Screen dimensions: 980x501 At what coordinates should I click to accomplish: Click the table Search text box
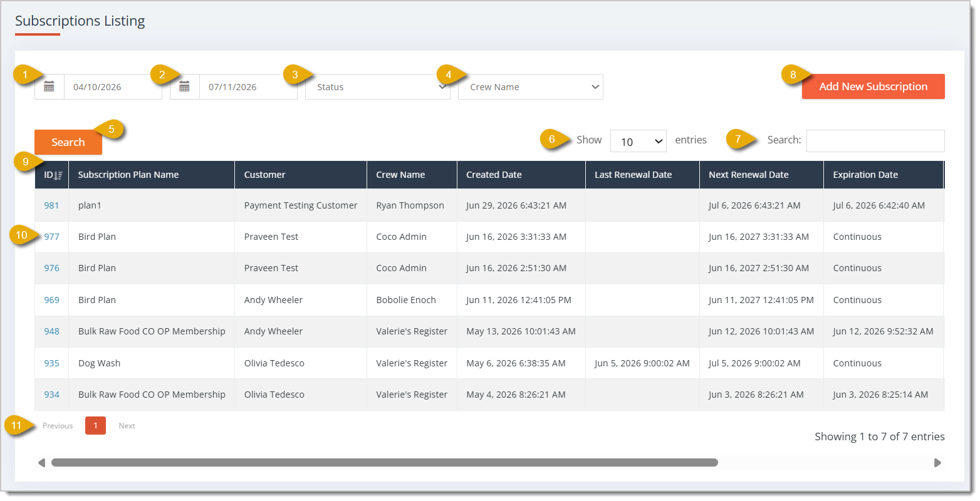click(875, 141)
